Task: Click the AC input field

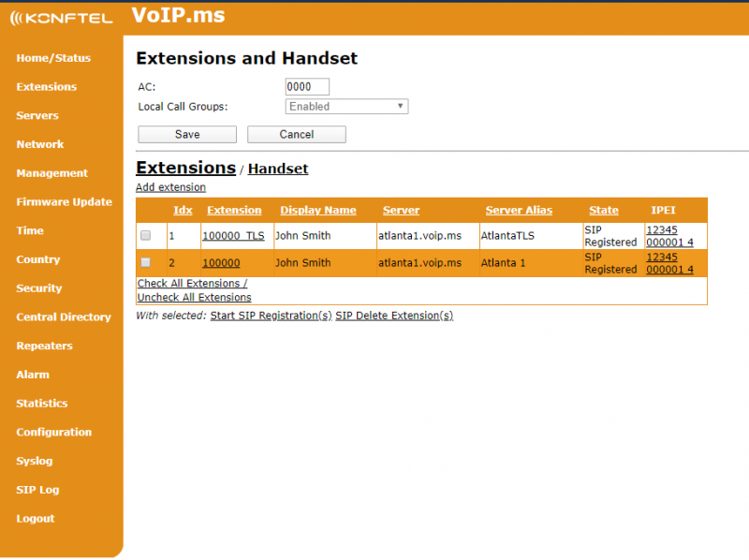Action: coord(307,86)
